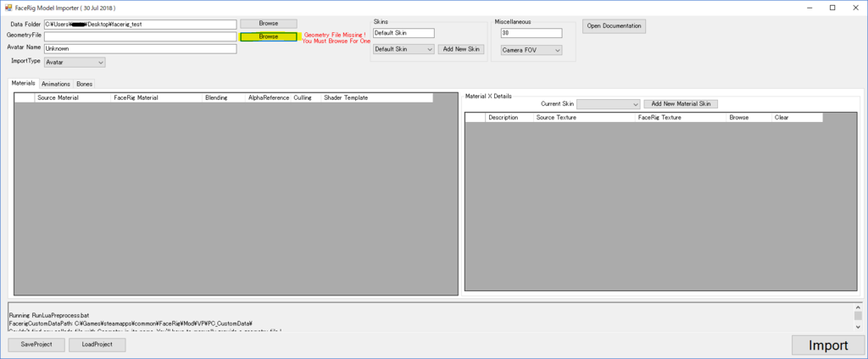Switch to the Bones tab

tap(85, 84)
